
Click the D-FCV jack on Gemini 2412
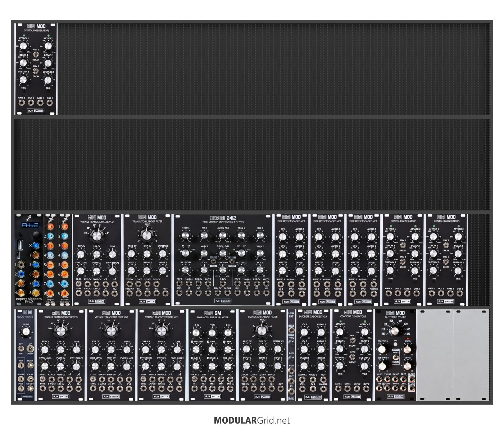(x=223, y=283)
